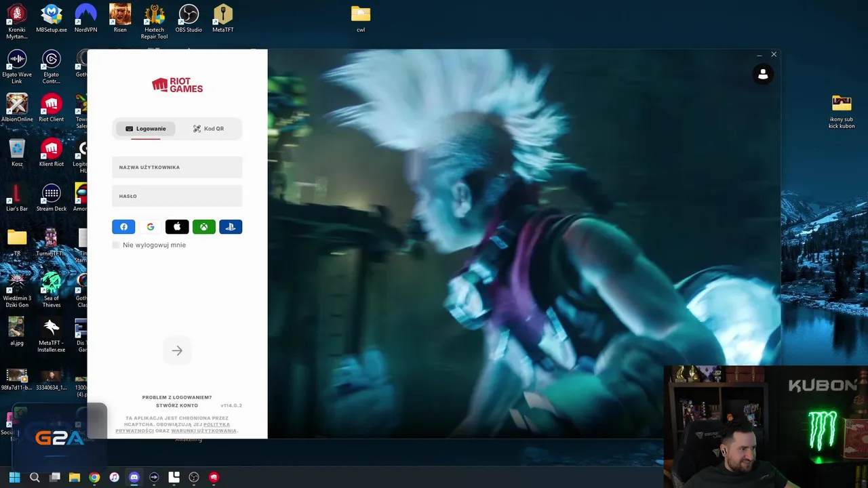Select Riot Client desktop shortcut
This screenshot has height=488, width=868.
tap(52, 108)
